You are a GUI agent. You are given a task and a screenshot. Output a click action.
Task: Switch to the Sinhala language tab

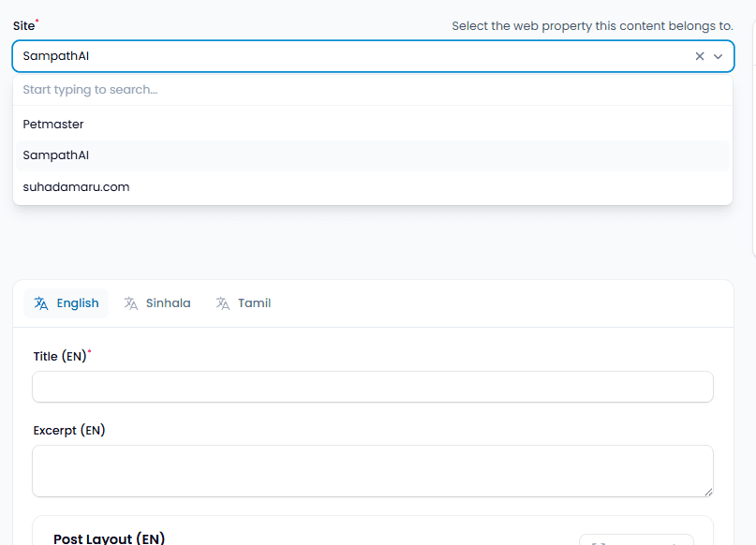tap(157, 303)
